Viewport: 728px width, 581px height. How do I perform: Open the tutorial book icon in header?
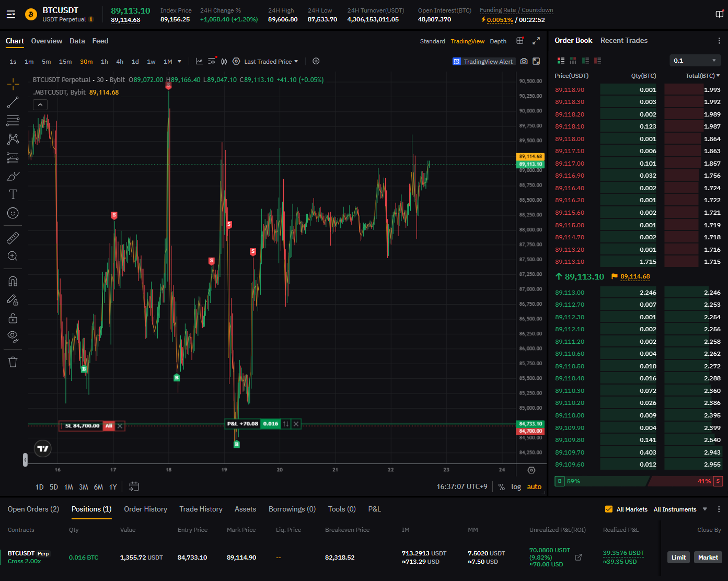(x=719, y=14)
